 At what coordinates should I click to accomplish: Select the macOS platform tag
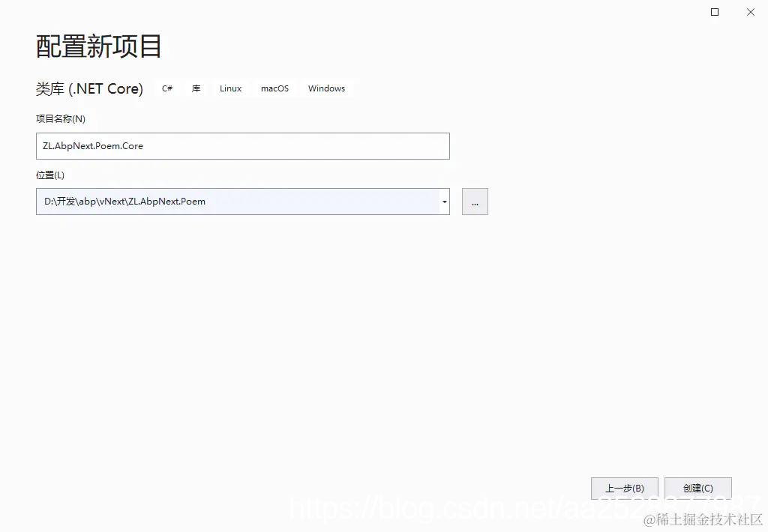[x=274, y=88]
